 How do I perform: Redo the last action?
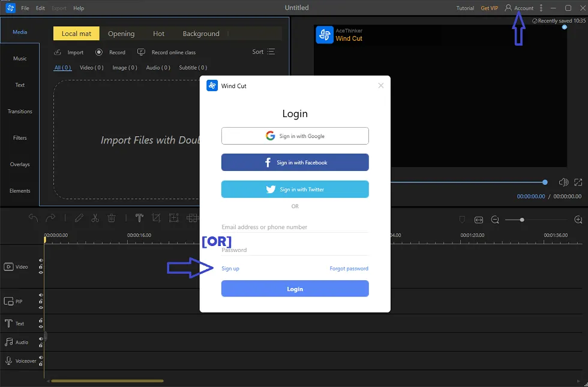[x=51, y=218]
